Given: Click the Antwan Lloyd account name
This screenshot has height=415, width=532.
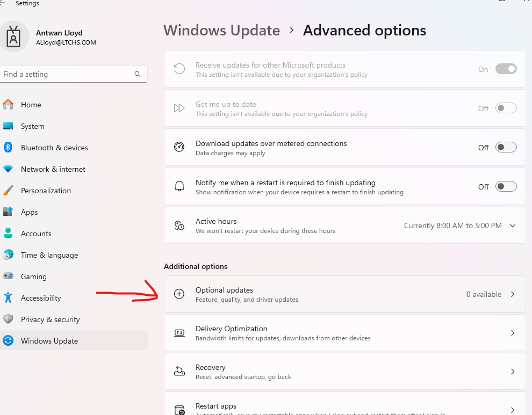Looking at the screenshot, I should tap(59, 33).
